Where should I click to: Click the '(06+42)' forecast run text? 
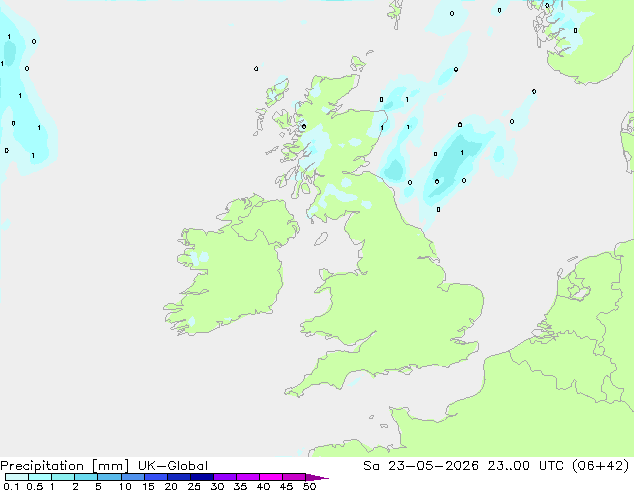600,466
